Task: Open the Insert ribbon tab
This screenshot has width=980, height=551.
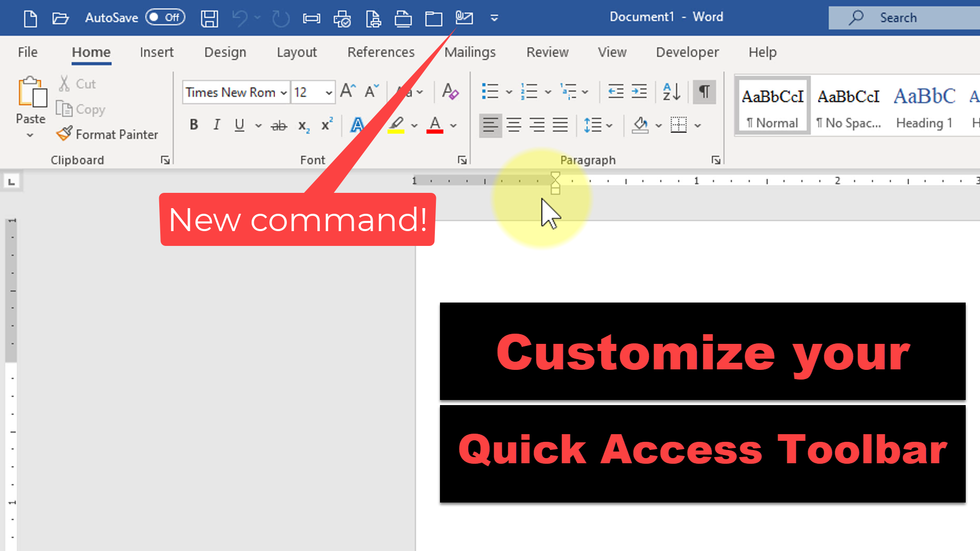Action: [x=156, y=52]
